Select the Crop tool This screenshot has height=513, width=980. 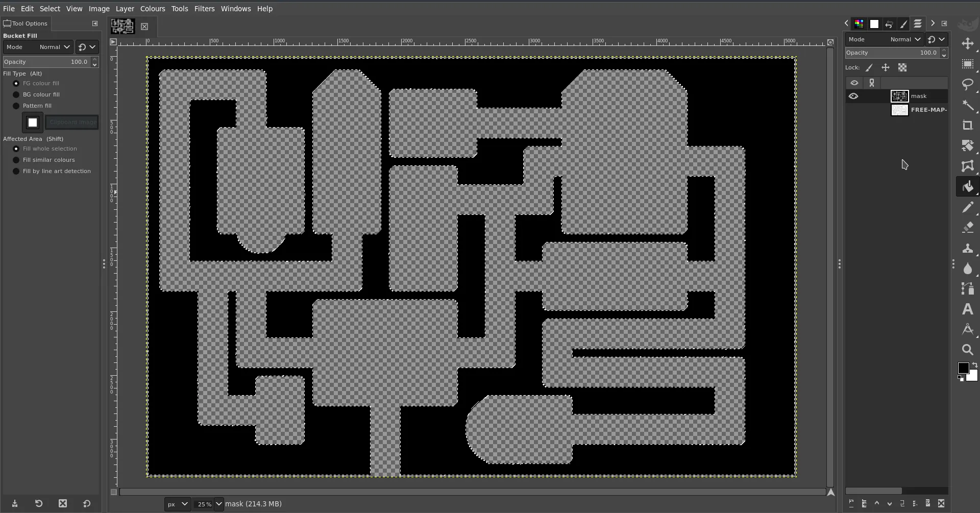point(967,126)
